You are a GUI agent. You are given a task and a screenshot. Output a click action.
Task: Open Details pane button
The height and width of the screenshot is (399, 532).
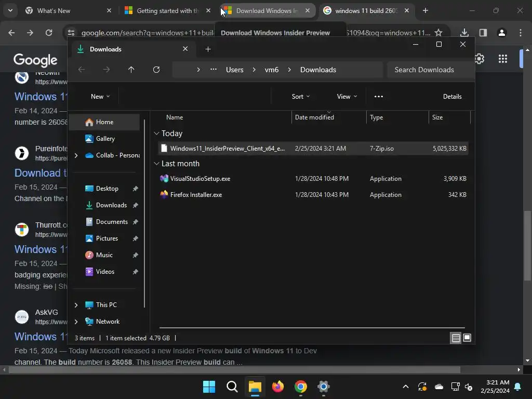tap(453, 96)
